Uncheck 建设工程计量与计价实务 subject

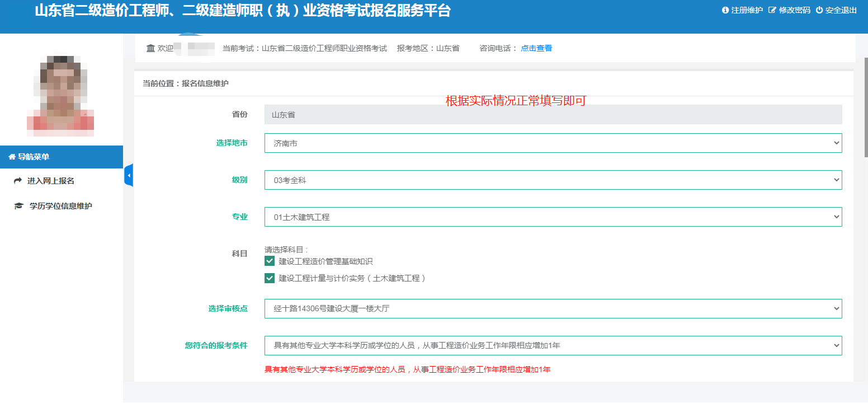pyautogui.click(x=269, y=278)
